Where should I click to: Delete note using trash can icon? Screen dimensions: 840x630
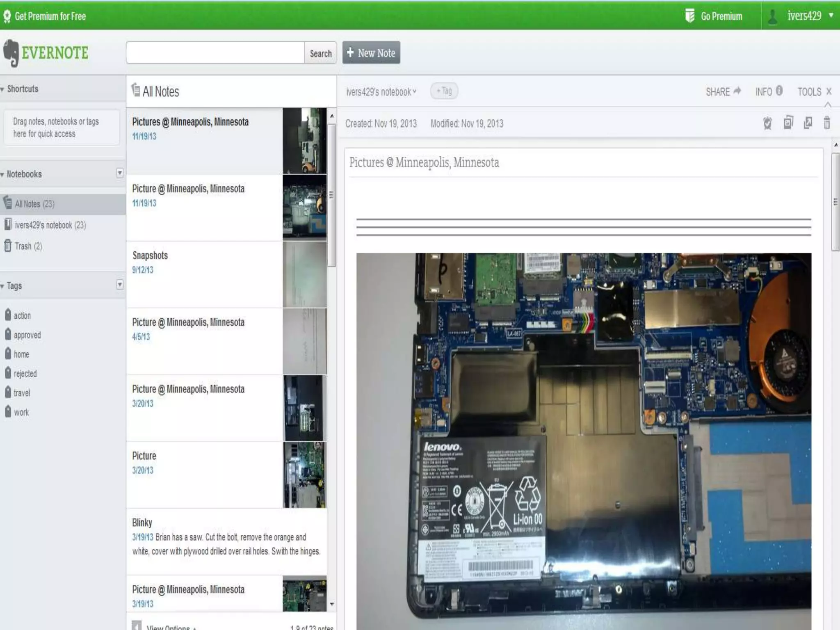(827, 123)
